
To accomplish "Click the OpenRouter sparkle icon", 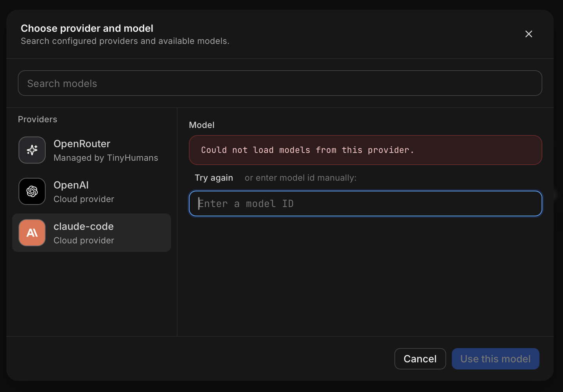I will click(x=32, y=150).
